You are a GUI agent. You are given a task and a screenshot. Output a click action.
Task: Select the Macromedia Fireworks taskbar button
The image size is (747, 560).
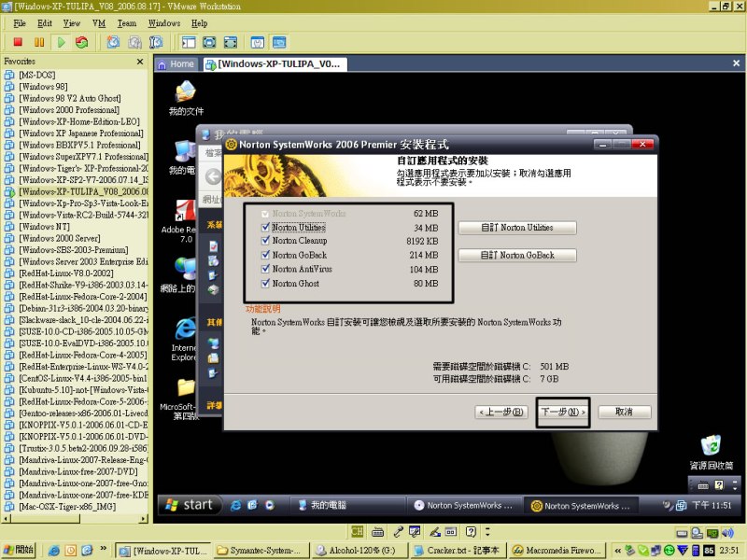[557, 551]
